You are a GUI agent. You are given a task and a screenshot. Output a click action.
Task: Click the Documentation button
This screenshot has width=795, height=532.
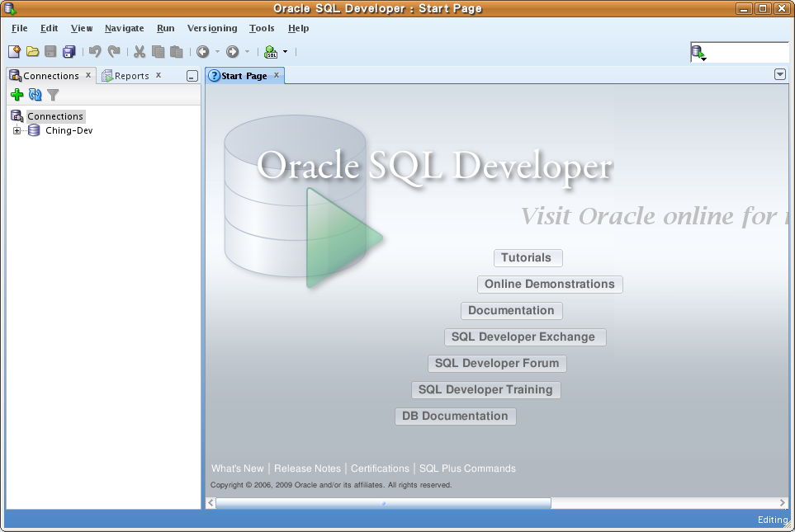click(x=511, y=311)
